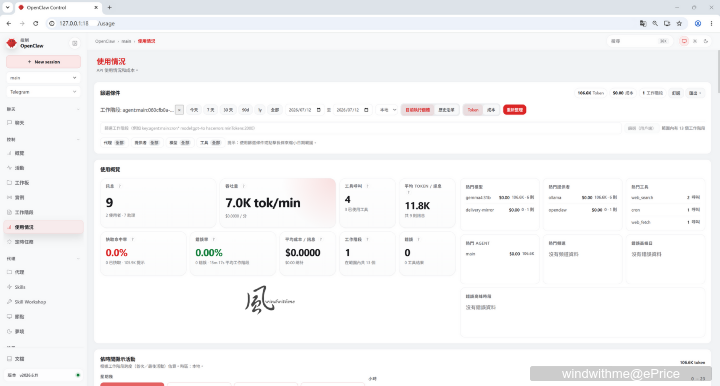Open the Skills page in sidebar

44,287
